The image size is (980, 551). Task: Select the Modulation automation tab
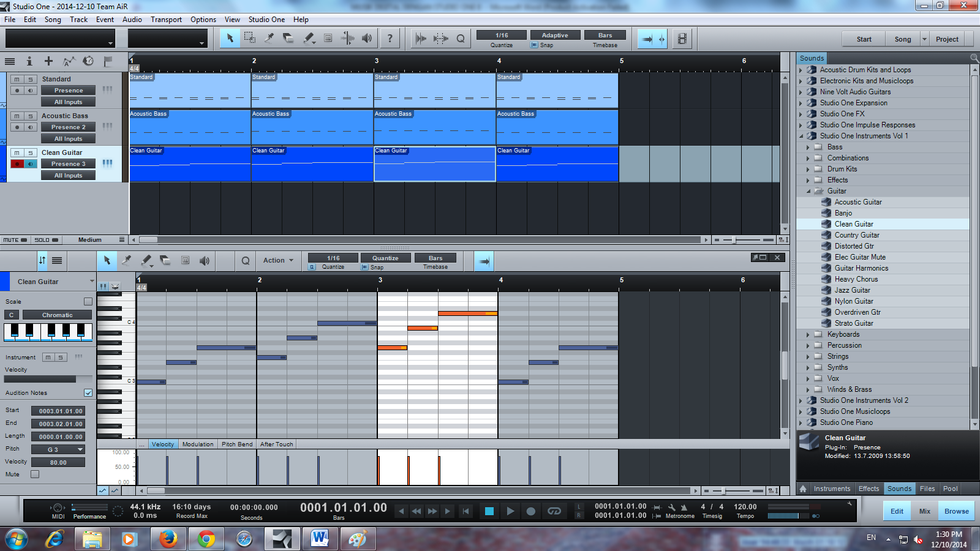pyautogui.click(x=198, y=444)
